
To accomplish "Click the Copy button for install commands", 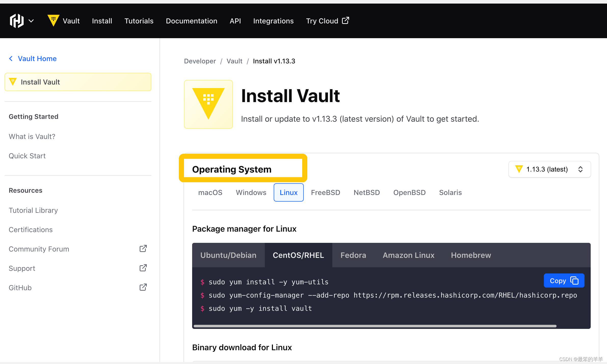I will coord(564,280).
